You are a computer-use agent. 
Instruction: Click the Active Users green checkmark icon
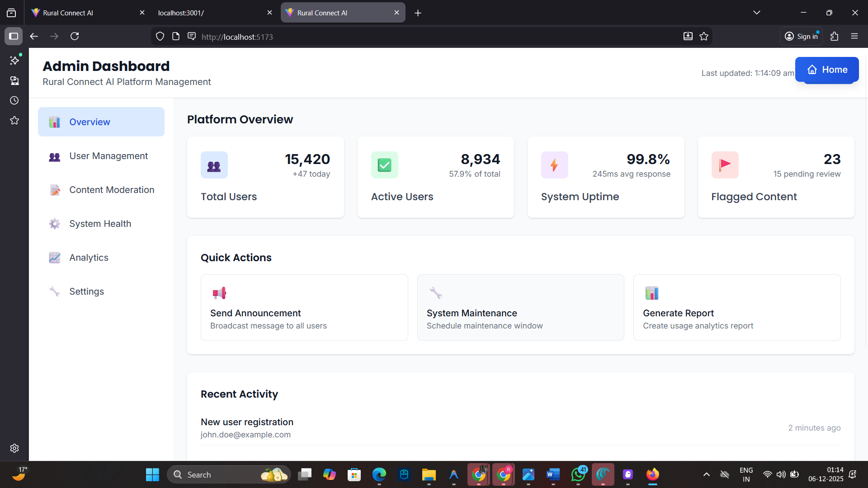point(384,165)
